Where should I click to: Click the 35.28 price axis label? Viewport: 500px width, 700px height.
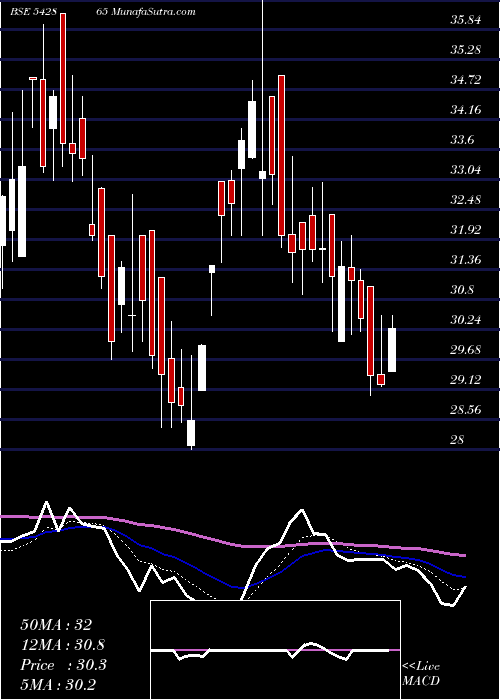tap(466, 50)
